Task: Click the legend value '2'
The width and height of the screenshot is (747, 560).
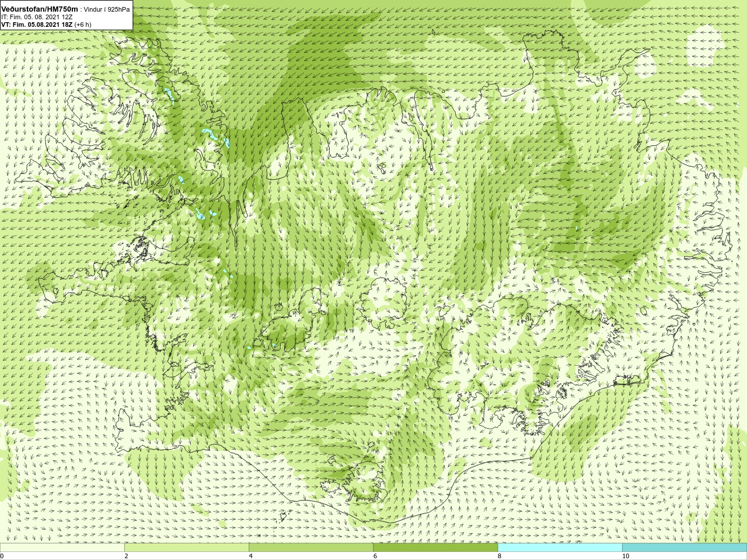Action: [x=126, y=556]
